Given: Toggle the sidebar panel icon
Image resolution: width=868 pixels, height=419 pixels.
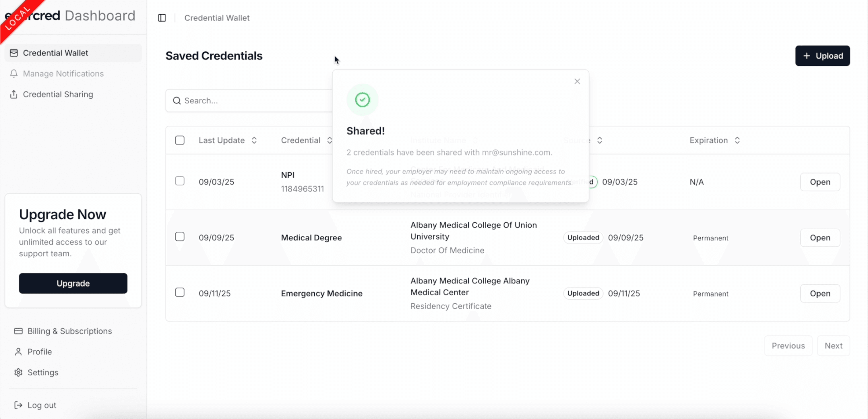Looking at the screenshot, I should 162,18.
